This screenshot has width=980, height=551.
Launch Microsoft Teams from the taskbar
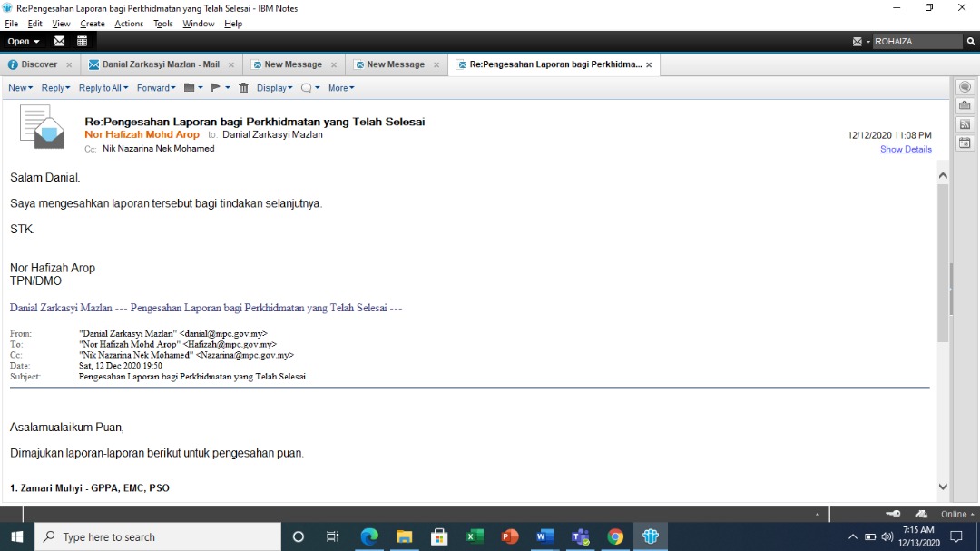[x=580, y=536]
